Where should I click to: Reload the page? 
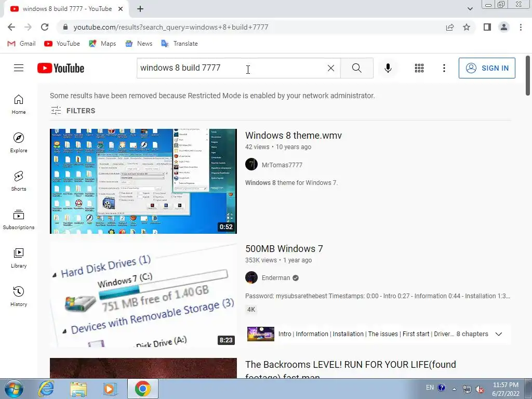pos(45,27)
